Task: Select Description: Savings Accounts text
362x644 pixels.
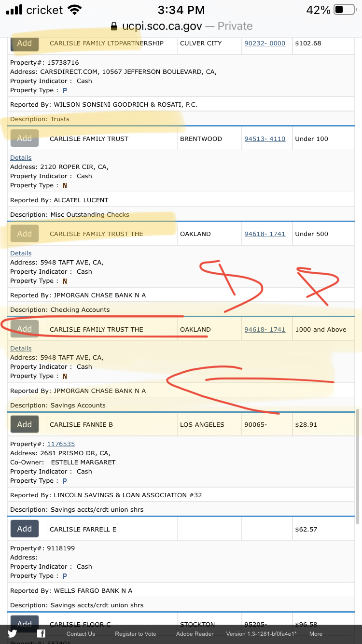Action: tap(58, 405)
